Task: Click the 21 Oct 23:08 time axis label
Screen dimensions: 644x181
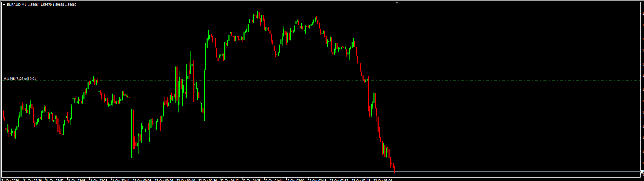Action: [x=76, y=180]
